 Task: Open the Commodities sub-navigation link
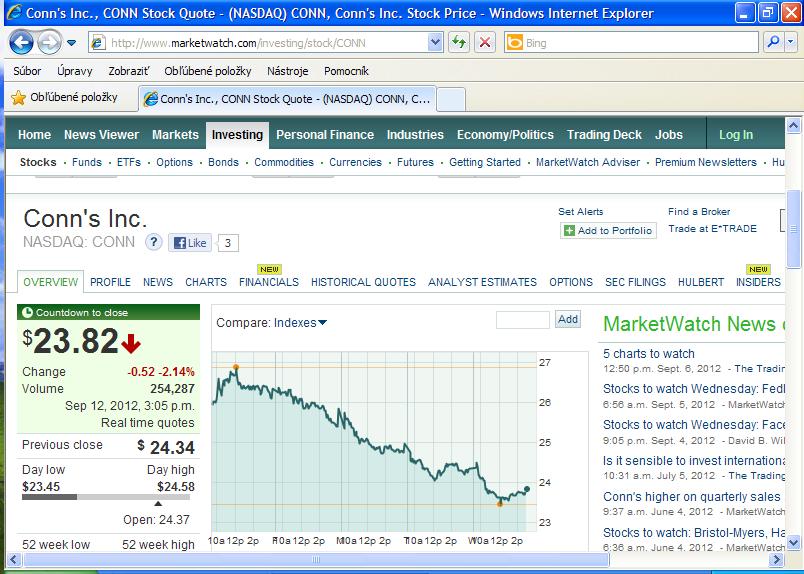click(284, 162)
